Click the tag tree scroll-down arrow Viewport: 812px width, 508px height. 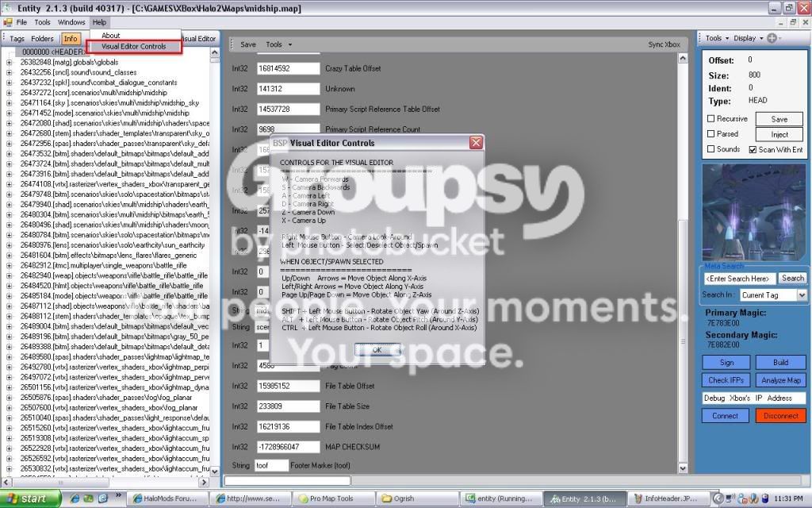click(215, 471)
